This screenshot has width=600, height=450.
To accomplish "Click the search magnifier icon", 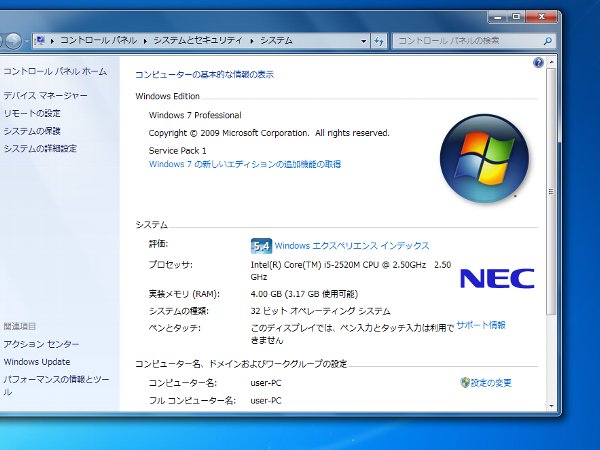I will point(548,41).
